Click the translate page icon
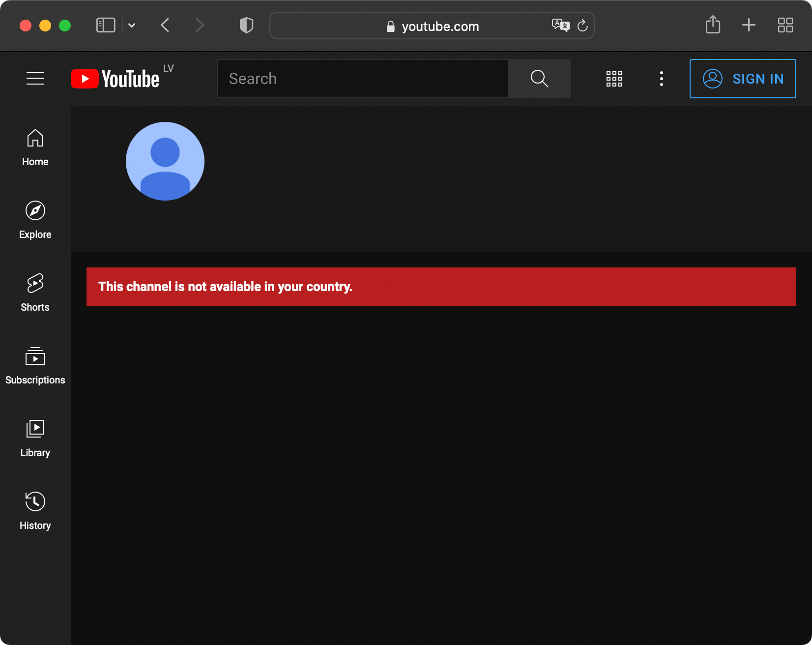Screen dimensions: 812x645 point(560,25)
